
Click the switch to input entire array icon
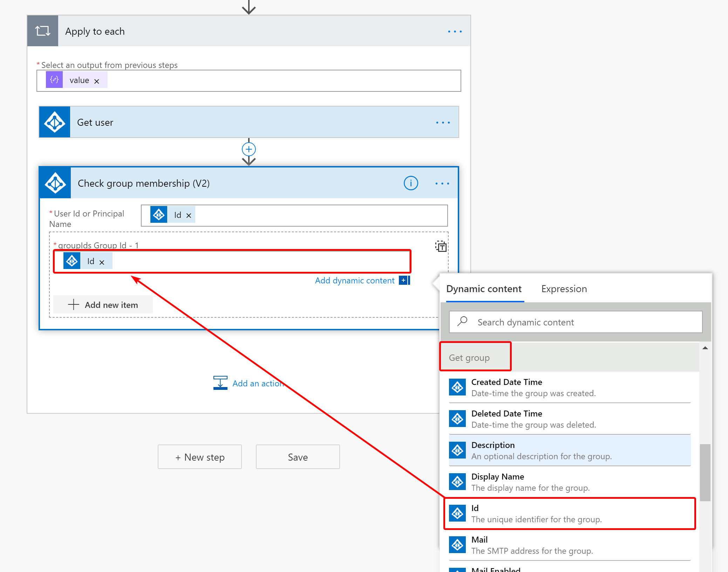[x=441, y=246]
